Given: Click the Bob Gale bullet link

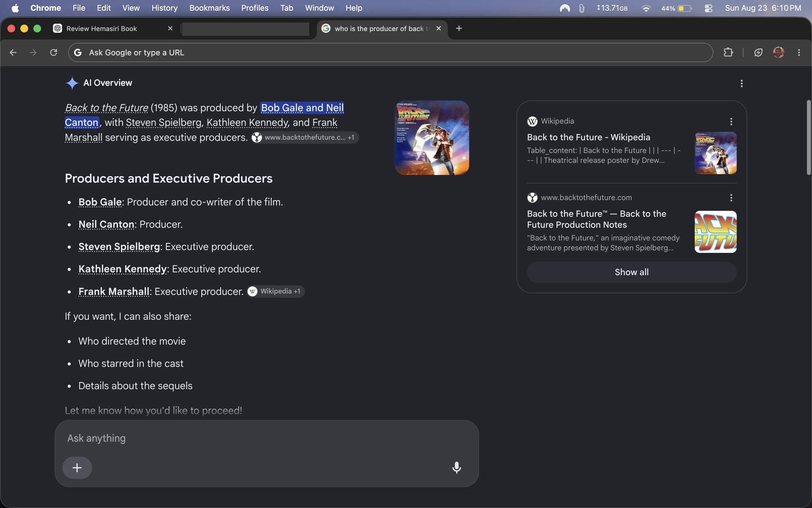Looking at the screenshot, I should [x=100, y=202].
